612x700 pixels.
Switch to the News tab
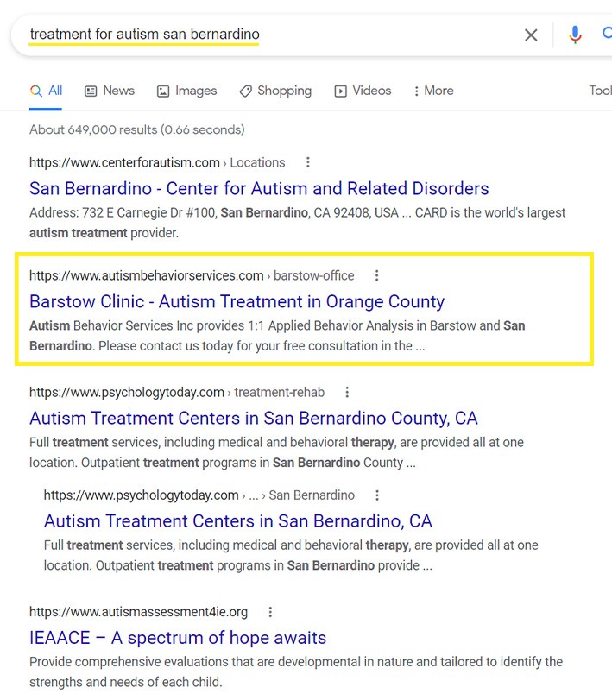coord(110,91)
